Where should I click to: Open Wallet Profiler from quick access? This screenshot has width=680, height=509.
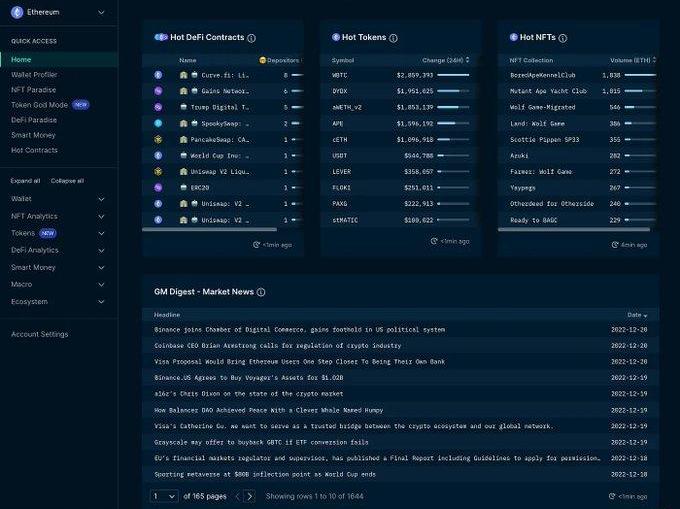[34, 74]
